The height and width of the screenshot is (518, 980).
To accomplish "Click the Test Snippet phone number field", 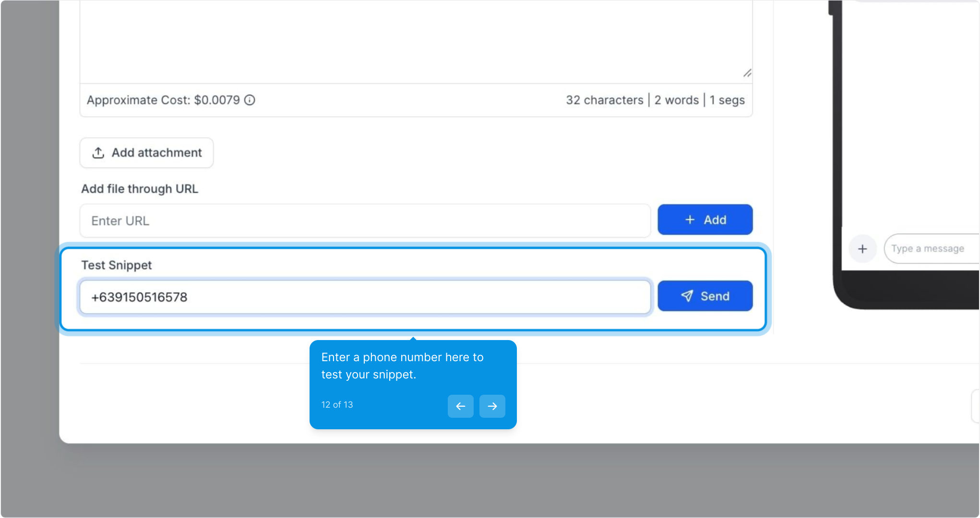I will [x=365, y=297].
